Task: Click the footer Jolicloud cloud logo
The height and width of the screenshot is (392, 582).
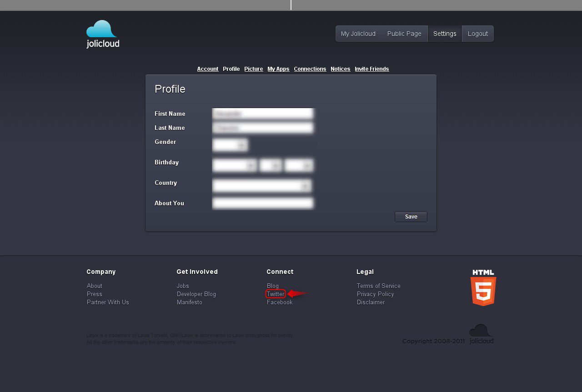Action: [481, 334]
